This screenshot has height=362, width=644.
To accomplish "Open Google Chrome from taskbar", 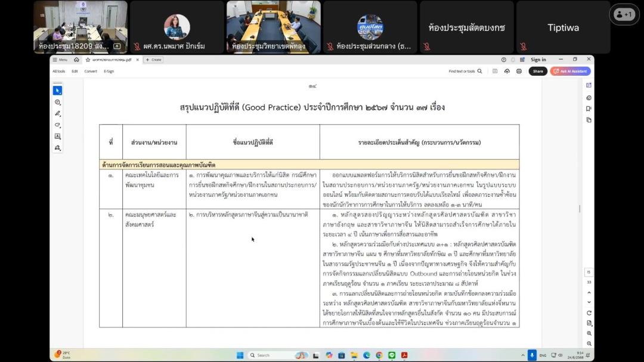I will (x=379, y=355).
